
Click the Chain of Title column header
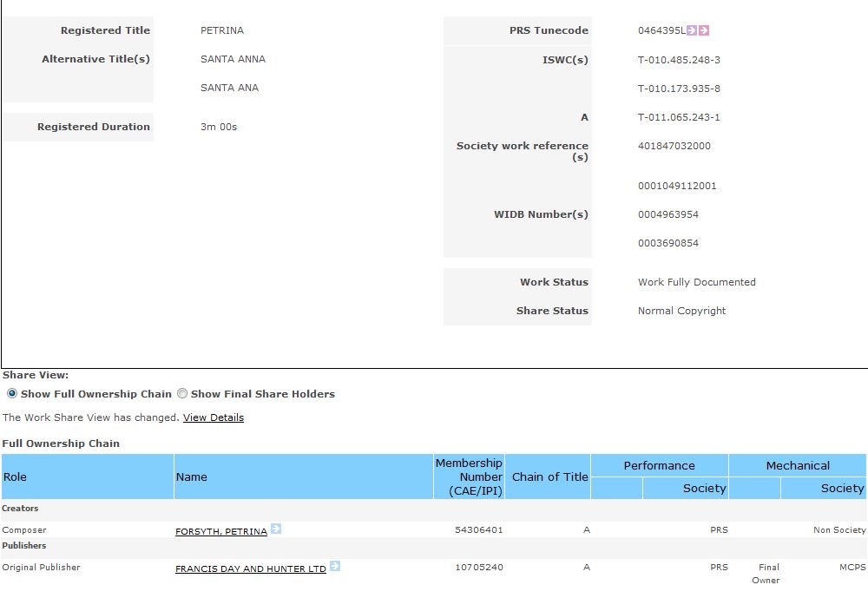[x=549, y=476]
